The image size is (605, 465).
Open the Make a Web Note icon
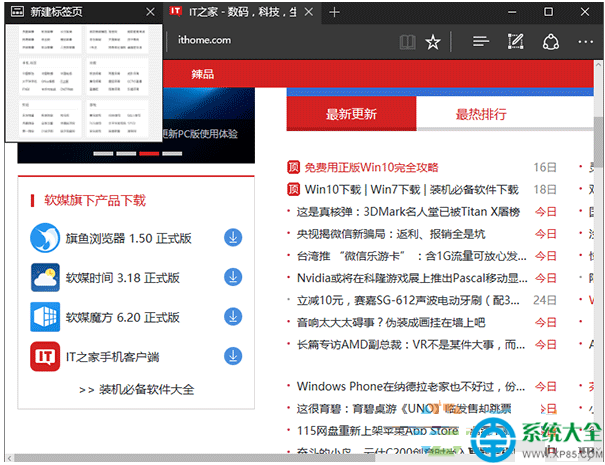tap(515, 41)
